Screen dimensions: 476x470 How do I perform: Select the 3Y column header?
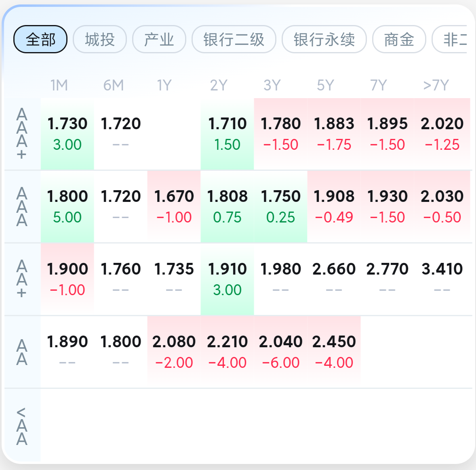click(272, 85)
